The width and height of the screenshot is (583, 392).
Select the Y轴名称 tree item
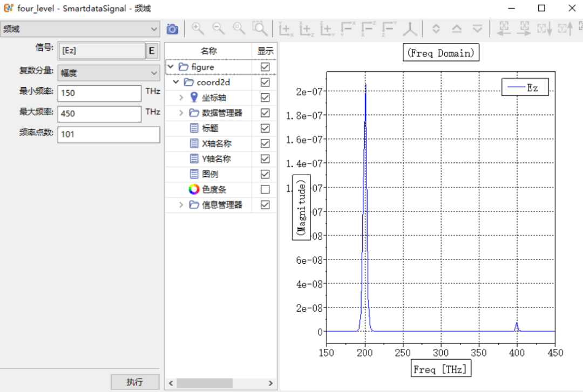[x=216, y=159]
